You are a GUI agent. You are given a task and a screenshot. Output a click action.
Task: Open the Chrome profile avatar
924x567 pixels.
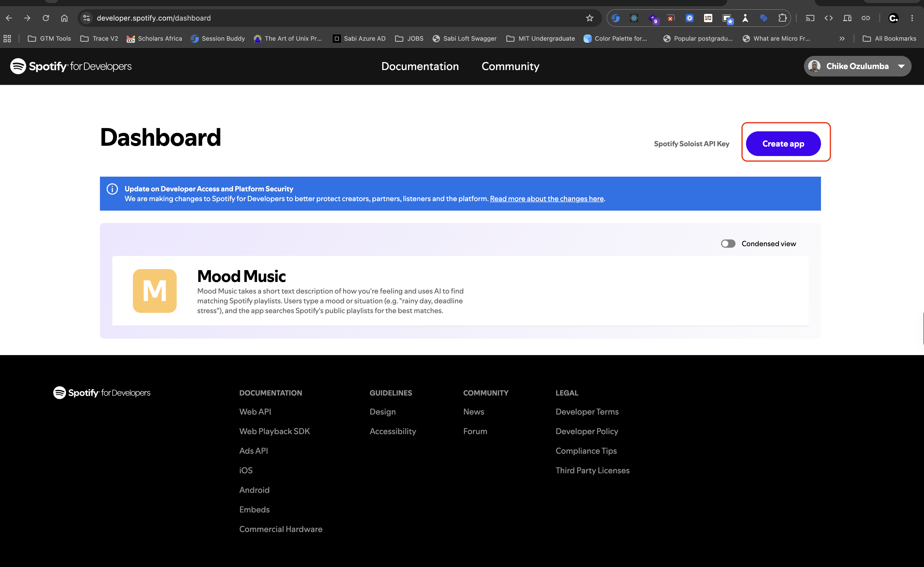coord(894,18)
